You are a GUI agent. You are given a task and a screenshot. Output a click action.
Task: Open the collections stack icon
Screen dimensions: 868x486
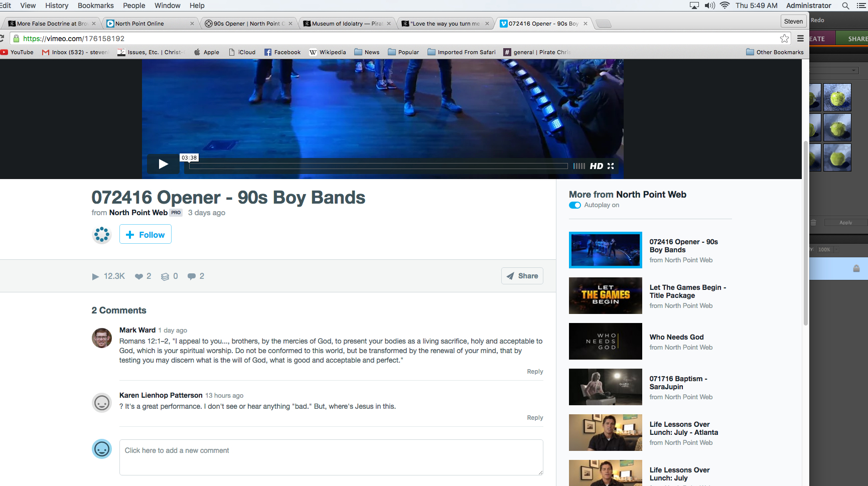pos(165,276)
